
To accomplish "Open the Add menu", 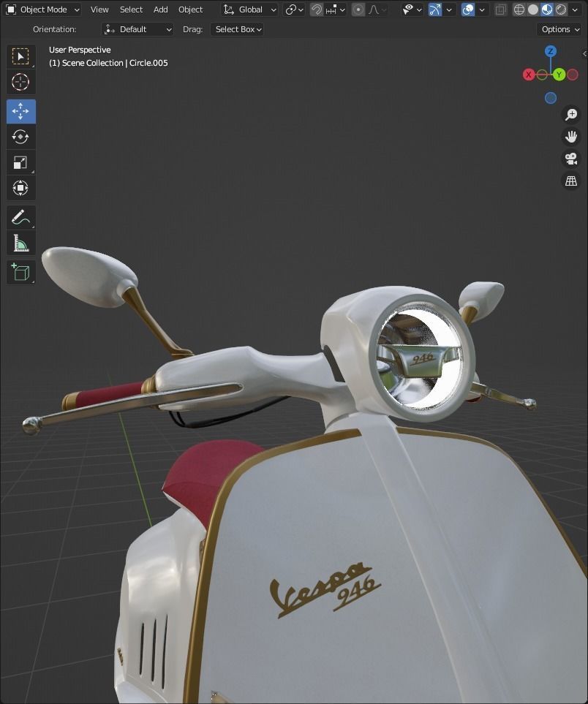I will click(160, 10).
